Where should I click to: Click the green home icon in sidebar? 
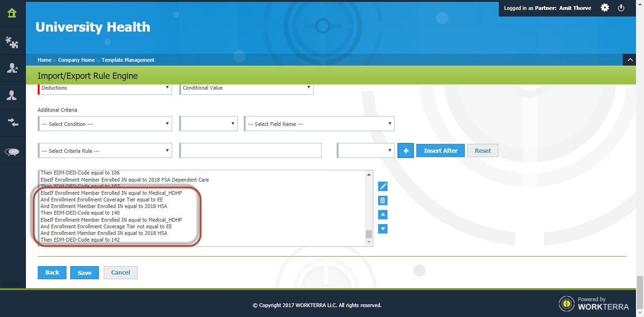pyautogui.click(x=12, y=13)
